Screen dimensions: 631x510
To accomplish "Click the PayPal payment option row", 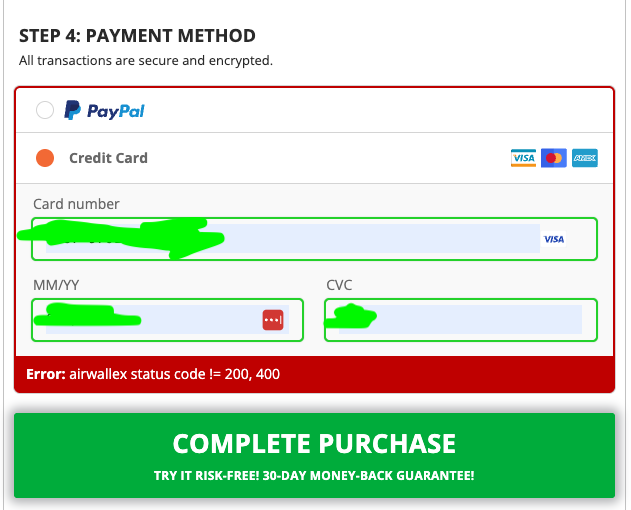I will (314, 110).
